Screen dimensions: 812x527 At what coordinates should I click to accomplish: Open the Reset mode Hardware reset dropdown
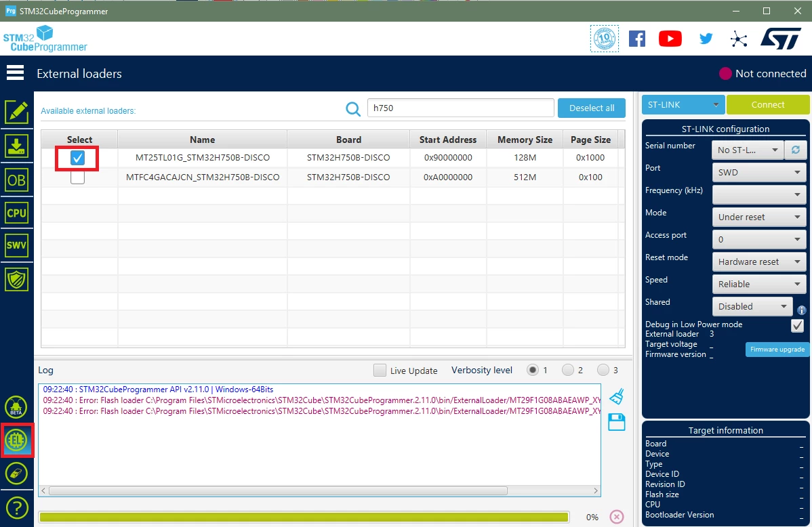[x=759, y=261]
